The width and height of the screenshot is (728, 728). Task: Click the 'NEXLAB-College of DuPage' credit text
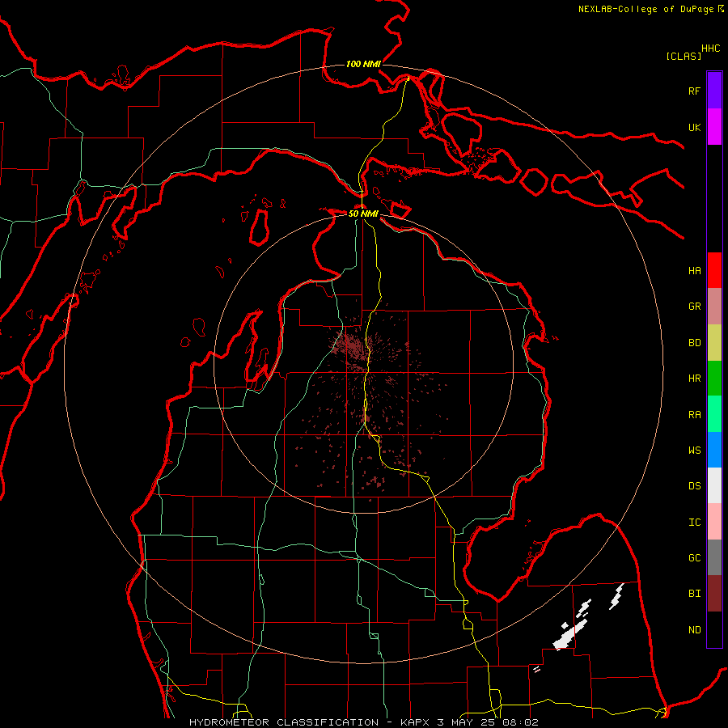click(x=645, y=9)
